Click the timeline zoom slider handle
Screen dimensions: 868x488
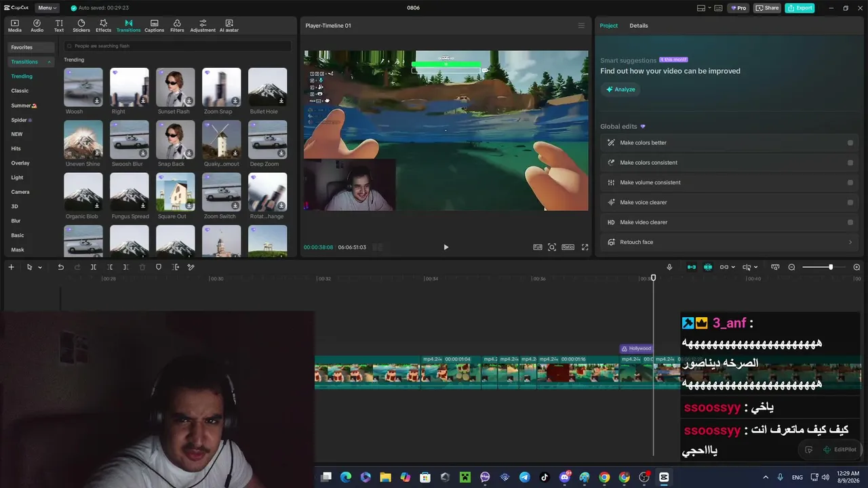(x=831, y=267)
